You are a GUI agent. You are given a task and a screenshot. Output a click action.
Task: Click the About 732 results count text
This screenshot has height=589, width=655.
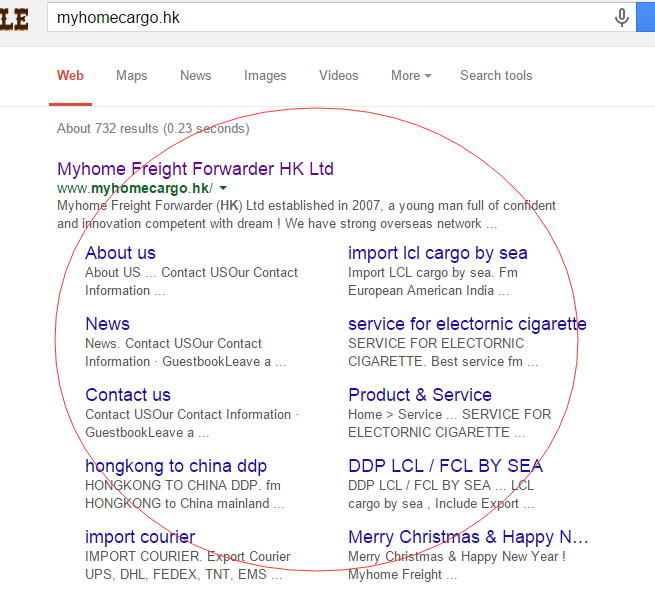pyautogui.click(x=153, y=128)
